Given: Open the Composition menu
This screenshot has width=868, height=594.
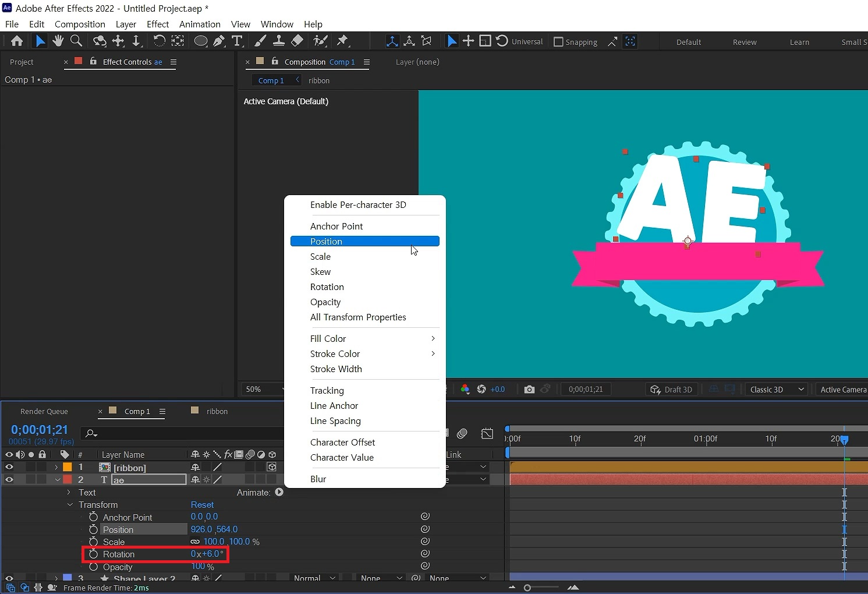Looking at the screenshot, I should tap(80, 24).
